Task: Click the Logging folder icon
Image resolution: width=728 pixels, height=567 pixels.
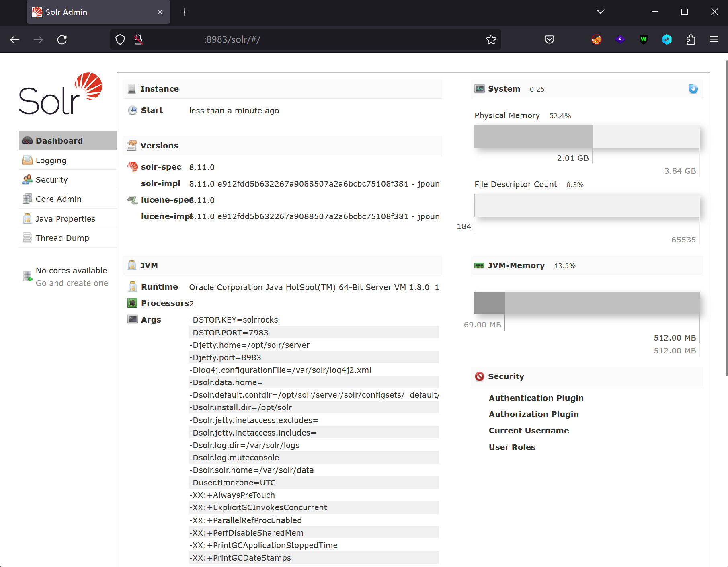Action: tap(27, 160)
